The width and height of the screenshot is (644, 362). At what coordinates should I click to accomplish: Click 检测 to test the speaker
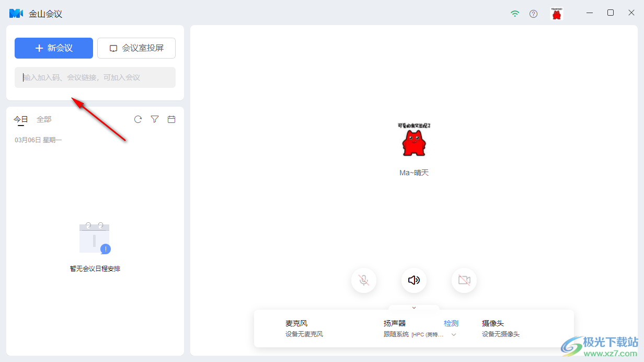451,323
